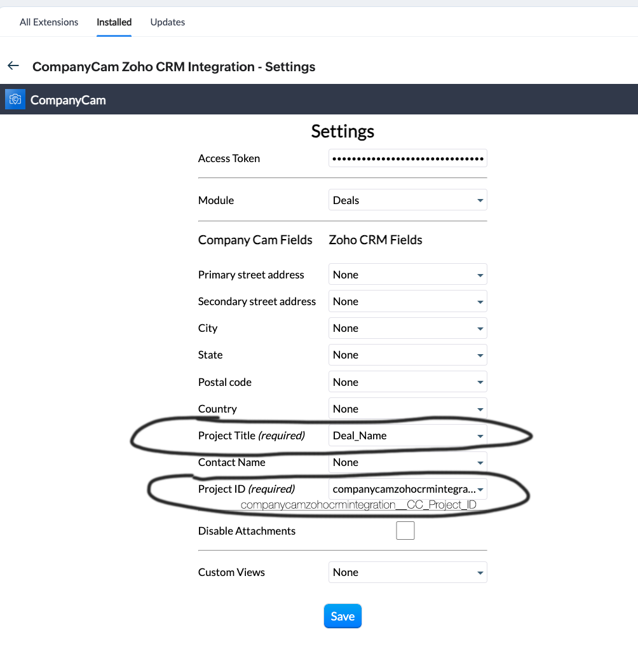Expand the Contact Name dropdown
This screenshot has width=638, height=672.
[407, 462]
